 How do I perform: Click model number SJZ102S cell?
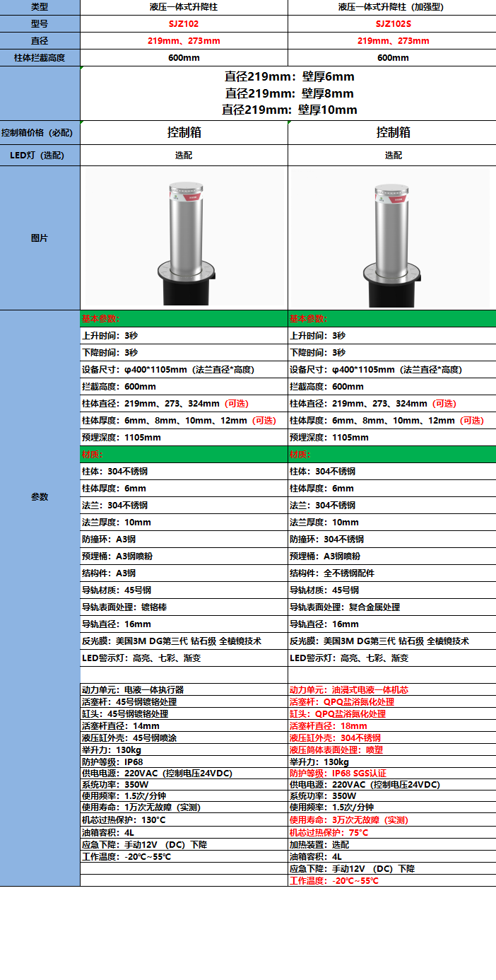pyautogui.click(x=393, y=23)
